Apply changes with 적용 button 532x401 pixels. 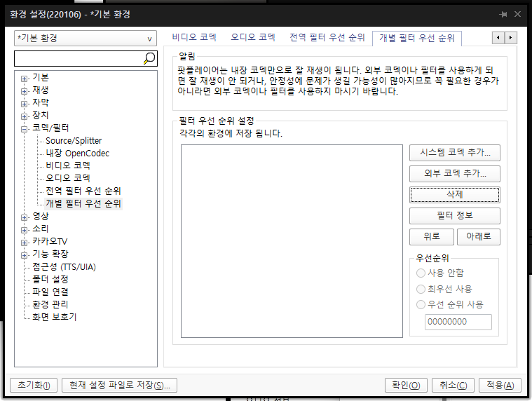click(x=500, y=385)
